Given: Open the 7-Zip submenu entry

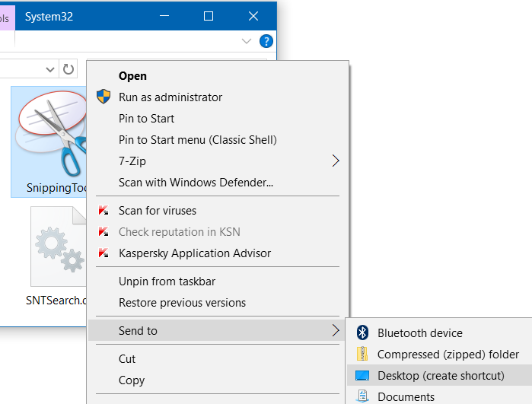Looking at the screenshot, I should [x=132, y=161].
